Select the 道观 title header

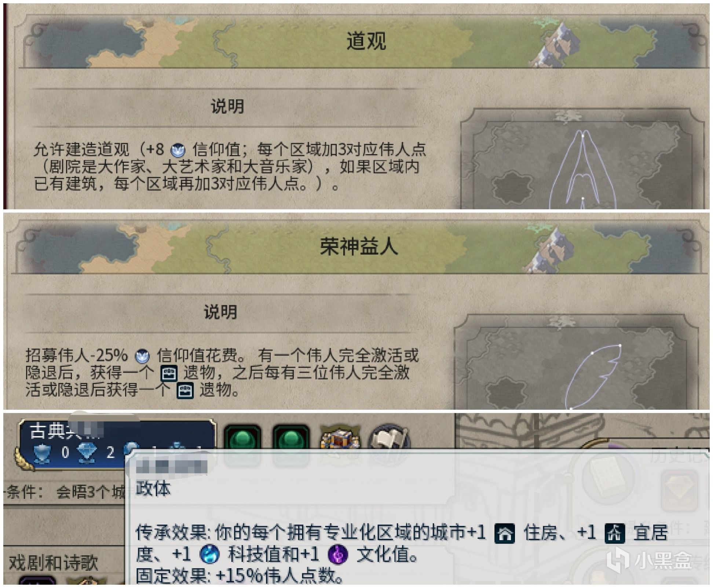pos(366,41)
